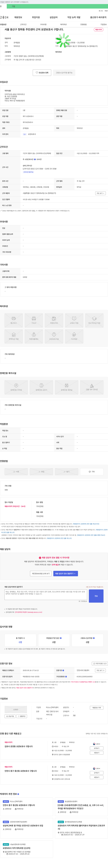This screenshot has width=108, height=868.
Task: Click info icon beside 주 소정근로시간
Action: click(x=35, y=159)
